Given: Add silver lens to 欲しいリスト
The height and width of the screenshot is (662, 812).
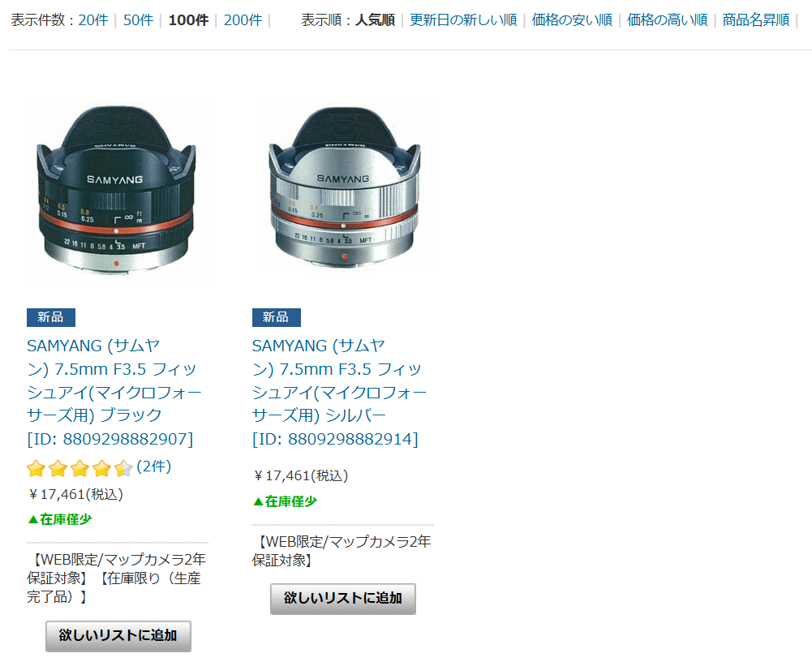Looking at the screenshot, I should pos(343,599).
